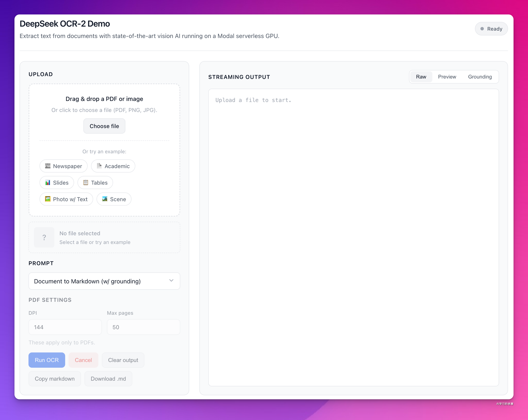The image size is (528, 420).
Task: Click into the DPI input field
Action: coord(65,327)
